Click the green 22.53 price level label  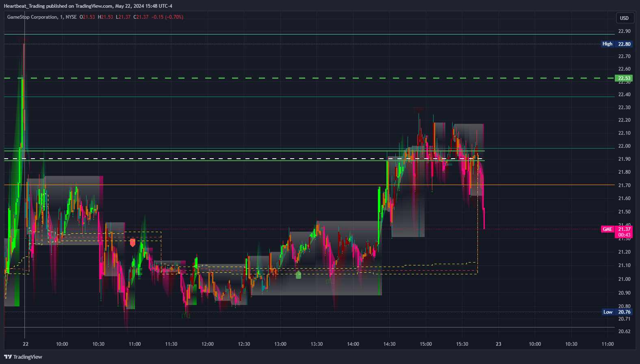[x=624, y=78]
